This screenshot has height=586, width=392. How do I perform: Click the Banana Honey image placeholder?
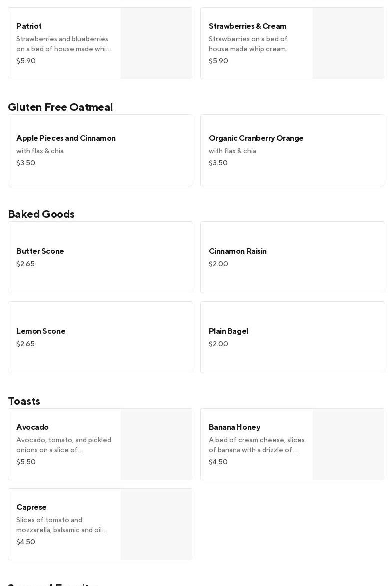[x=348, y=444]
